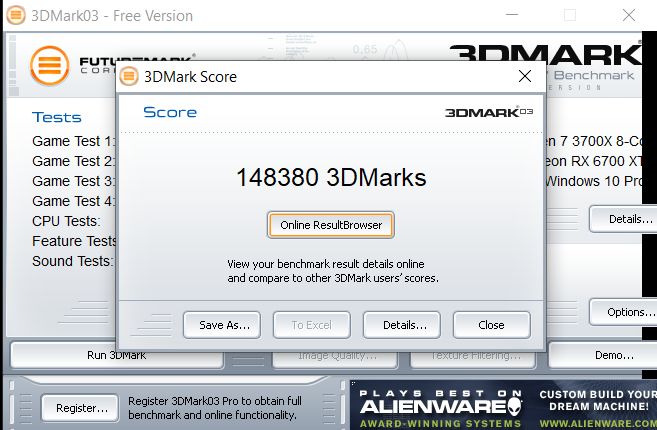The image size is (657, 430).
Task: Click the 'Feature Tests' row
Action: point(74,241)
